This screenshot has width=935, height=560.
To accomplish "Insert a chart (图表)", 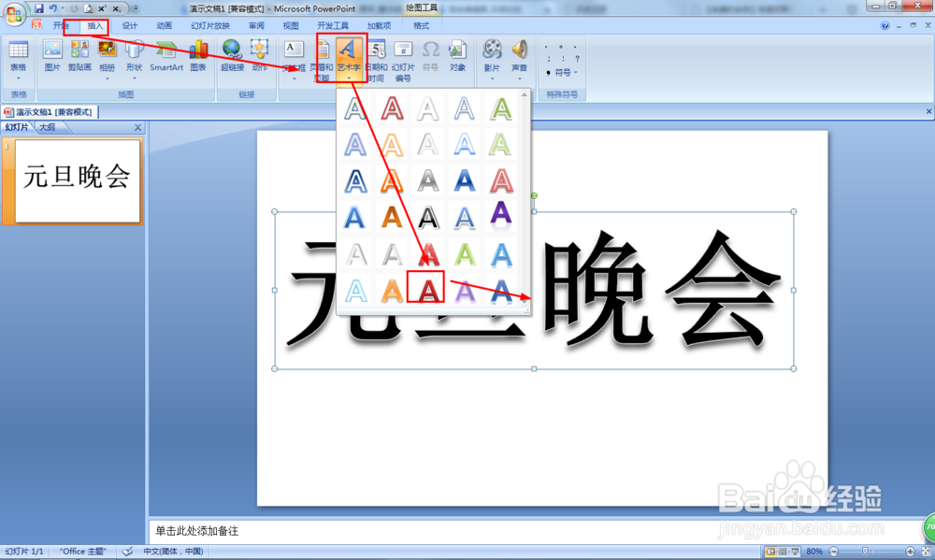I will click(198, 56).
